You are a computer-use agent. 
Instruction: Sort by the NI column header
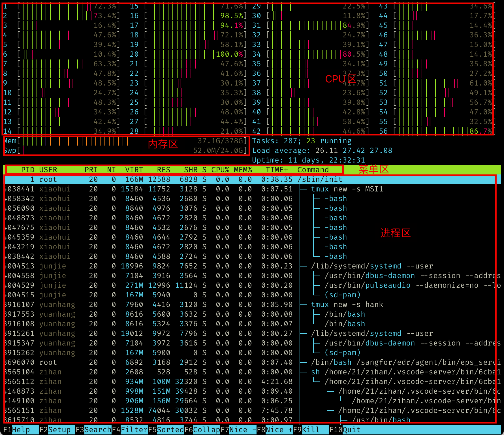(111, 170)
